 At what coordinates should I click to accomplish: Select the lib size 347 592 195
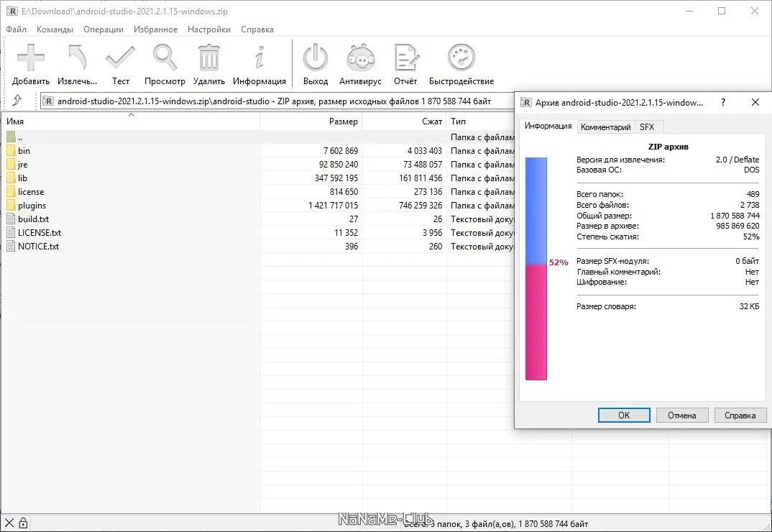coord(336,178)
